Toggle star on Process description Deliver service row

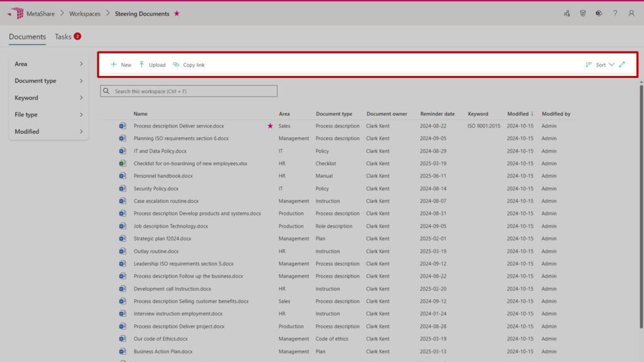click(270, 126)
